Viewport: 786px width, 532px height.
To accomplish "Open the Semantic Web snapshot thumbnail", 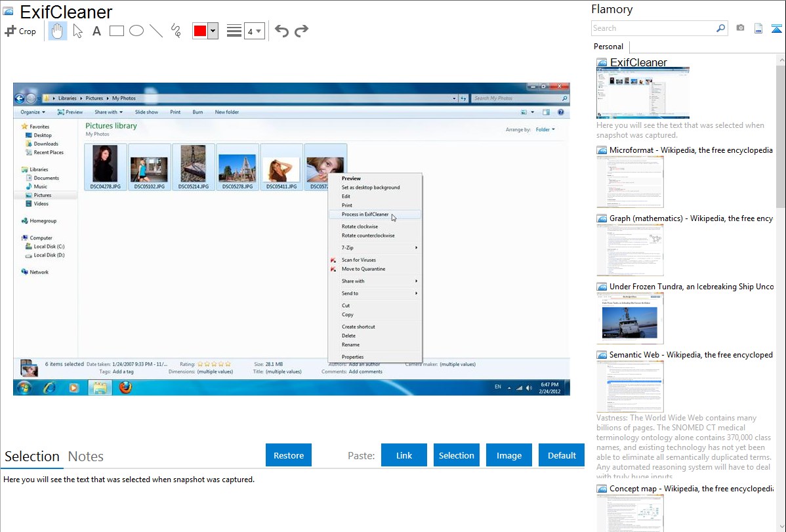I will coord(630,386).
